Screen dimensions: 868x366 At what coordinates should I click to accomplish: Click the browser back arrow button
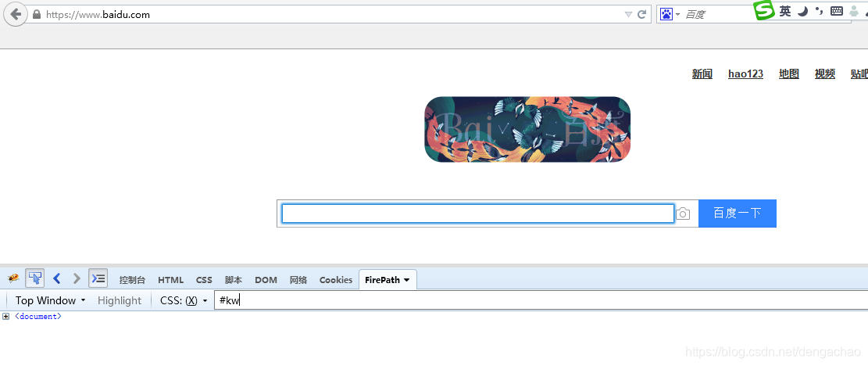coord(15,14)
